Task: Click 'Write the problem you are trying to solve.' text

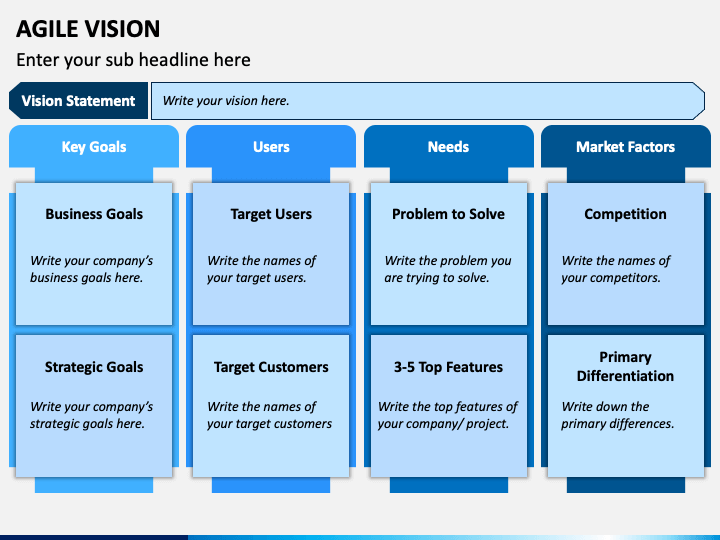Action: click(x=448, y=269)
